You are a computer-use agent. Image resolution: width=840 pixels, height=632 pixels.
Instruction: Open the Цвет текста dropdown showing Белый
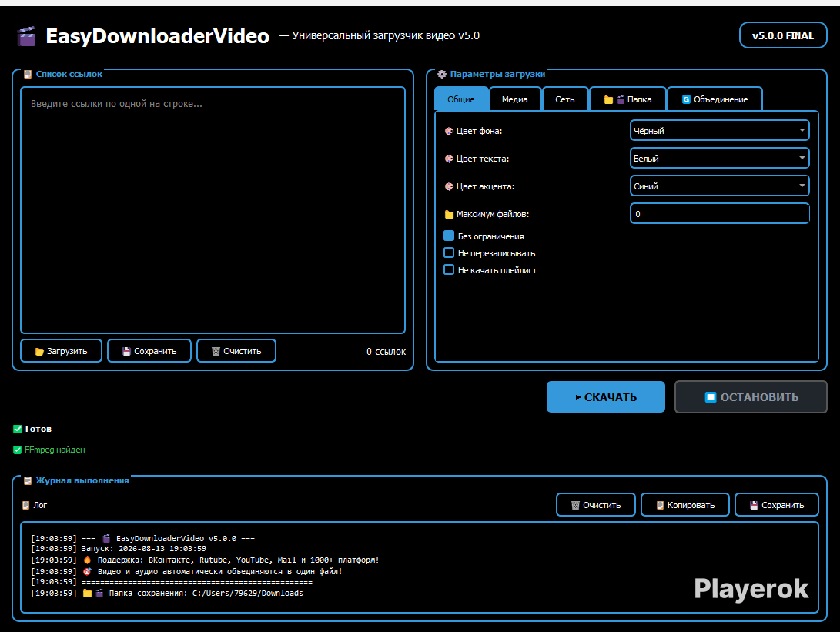tap(719, 158)
